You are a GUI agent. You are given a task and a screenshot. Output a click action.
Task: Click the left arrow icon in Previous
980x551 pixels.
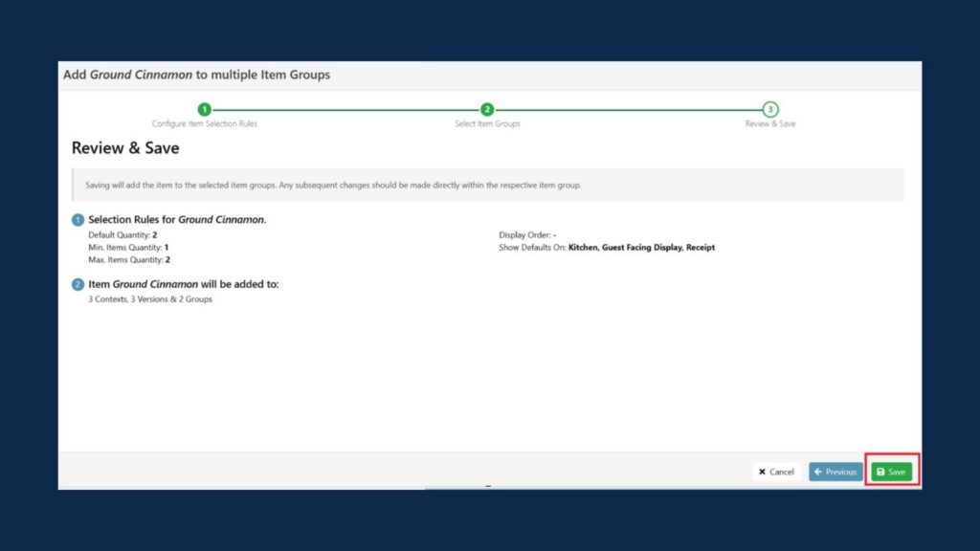pyautogui.click(x=819, y=472)
